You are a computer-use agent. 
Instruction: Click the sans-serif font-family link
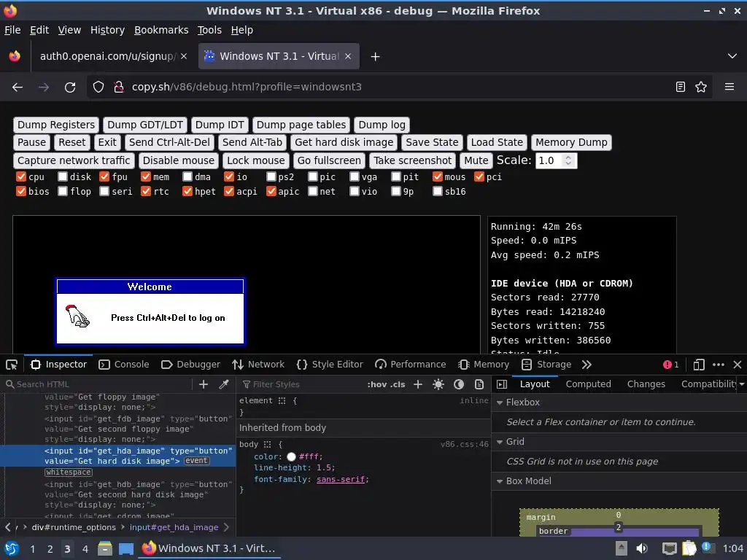click(341, 480)
